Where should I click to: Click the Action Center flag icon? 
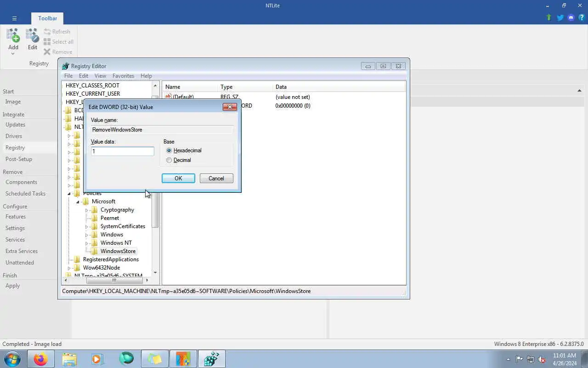click(519, 359)
